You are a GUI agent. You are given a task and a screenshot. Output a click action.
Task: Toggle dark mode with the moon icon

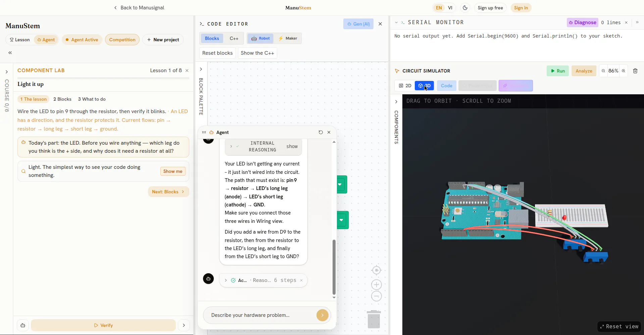point(465,8)
